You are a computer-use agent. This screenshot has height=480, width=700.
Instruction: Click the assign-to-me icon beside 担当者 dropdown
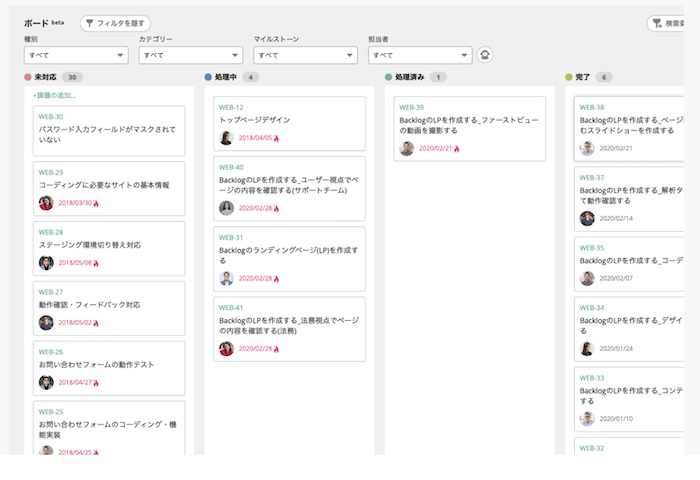point(485,56)
